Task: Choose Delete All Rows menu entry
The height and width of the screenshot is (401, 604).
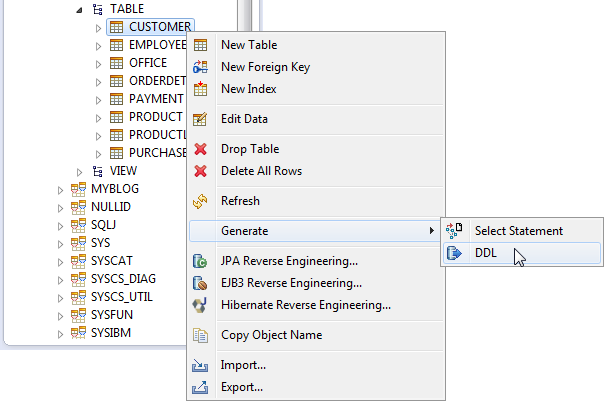Action: tap(261, 171)
